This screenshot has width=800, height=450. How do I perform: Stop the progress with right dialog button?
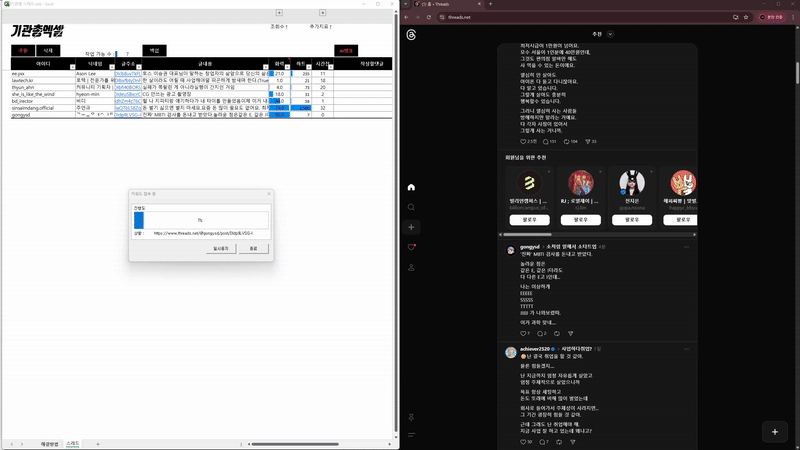pos(254,248)
